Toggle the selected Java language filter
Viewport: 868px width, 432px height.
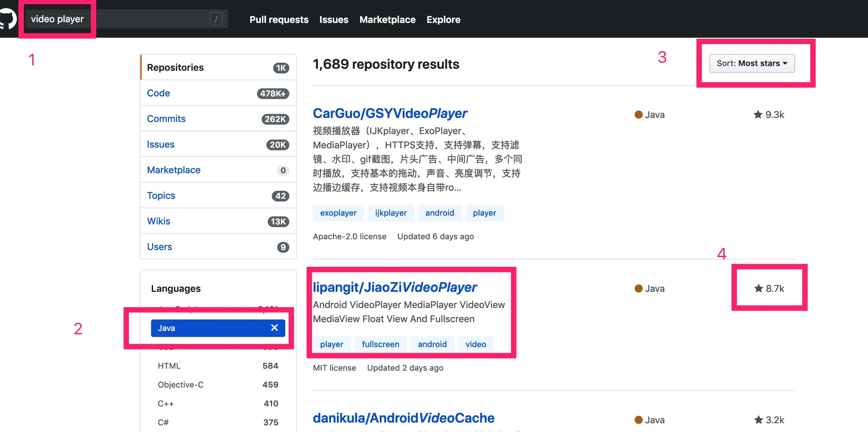[202, 328]
